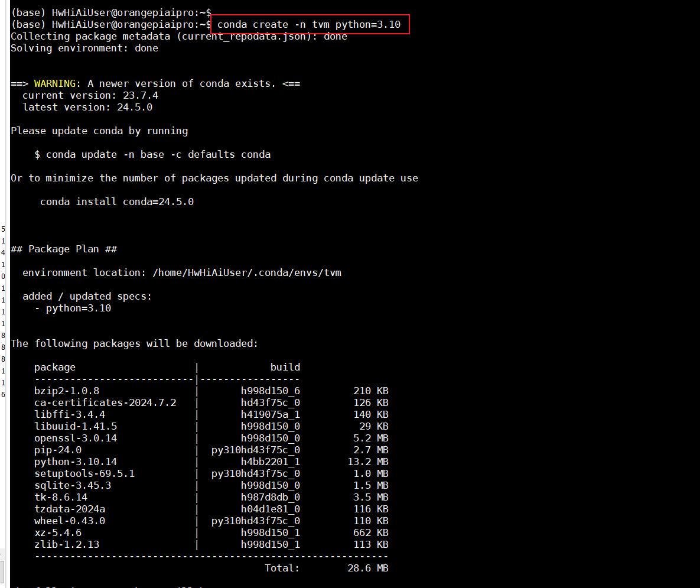Click 'Please update conda by running' line

click(99, 131)
